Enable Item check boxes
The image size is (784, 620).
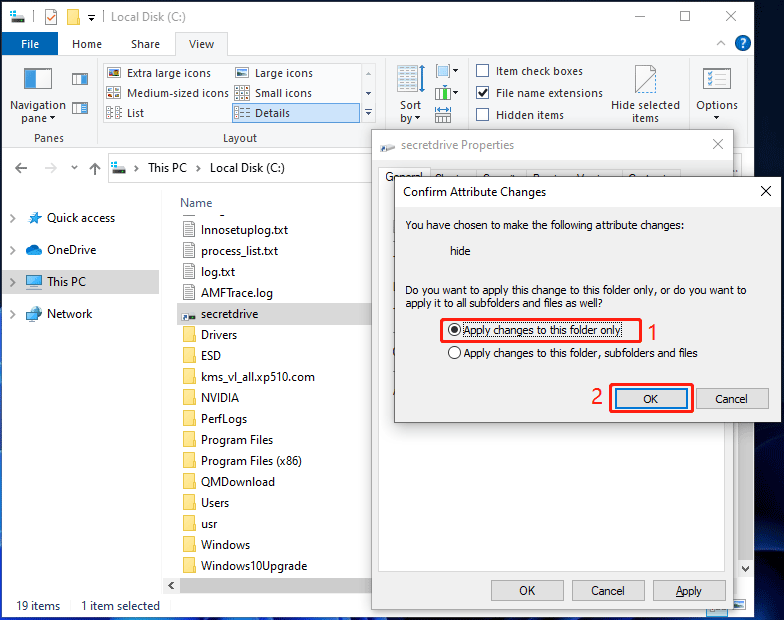tap(483, 71)
